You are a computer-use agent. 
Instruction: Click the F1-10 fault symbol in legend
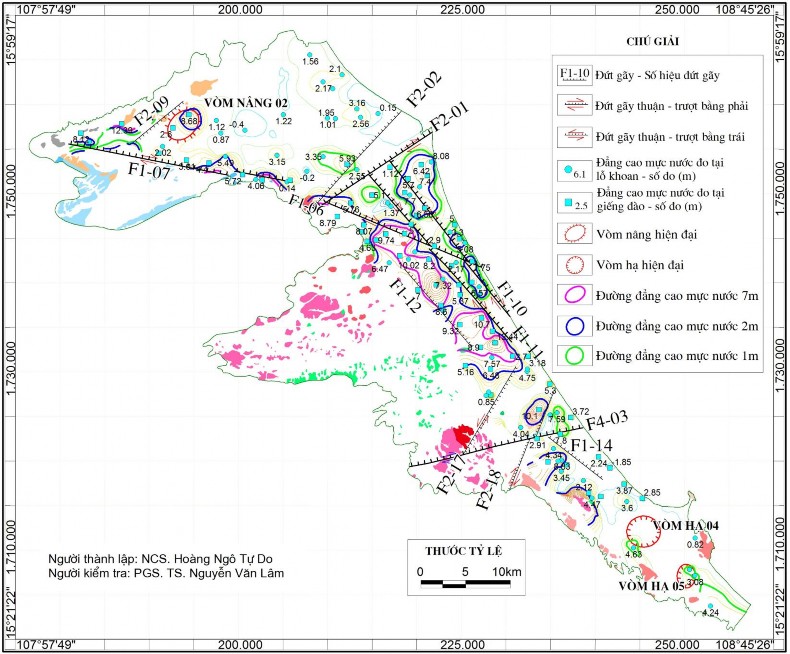point(573,73)
